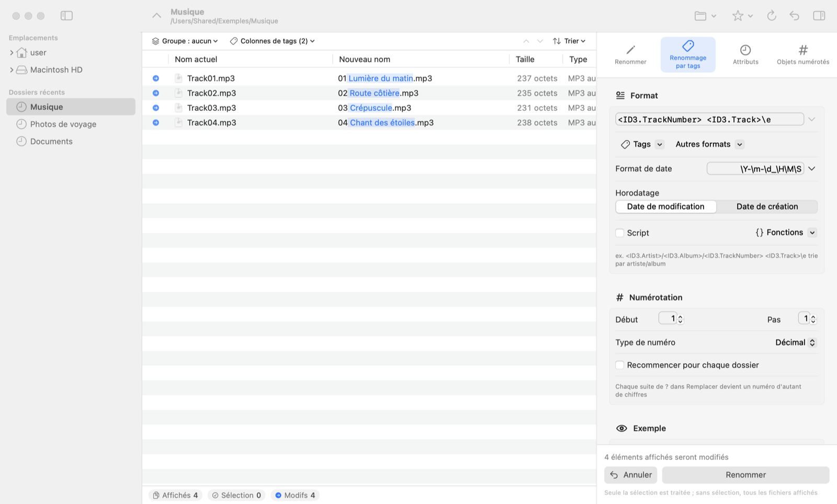The image size is (837, 504).
Task: Expand the user location in sidebar
Action: tap(12, 53)
